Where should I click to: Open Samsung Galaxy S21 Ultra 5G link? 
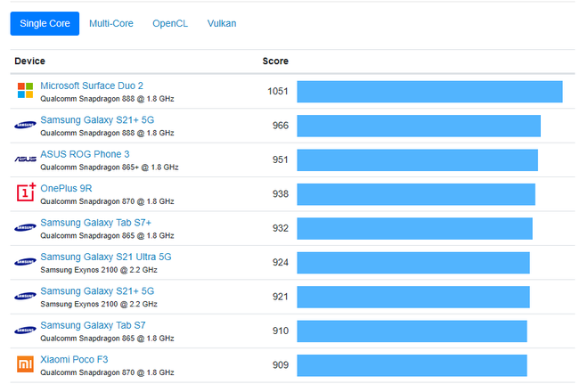point(106,257)
